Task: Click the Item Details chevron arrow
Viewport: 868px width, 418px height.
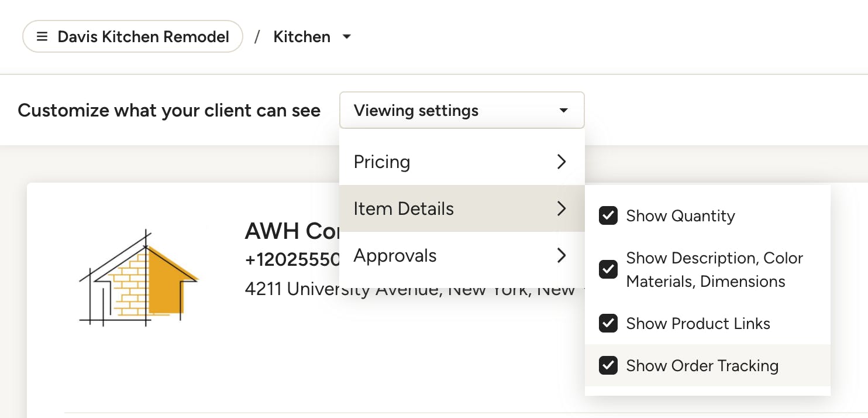Action: pyautogui.click(x=562, y=208)
